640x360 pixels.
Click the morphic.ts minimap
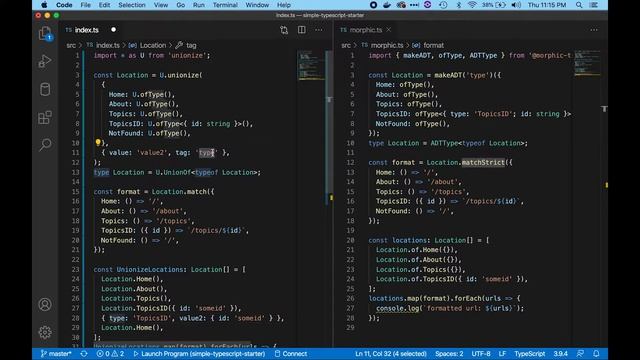tap(587, 63)
